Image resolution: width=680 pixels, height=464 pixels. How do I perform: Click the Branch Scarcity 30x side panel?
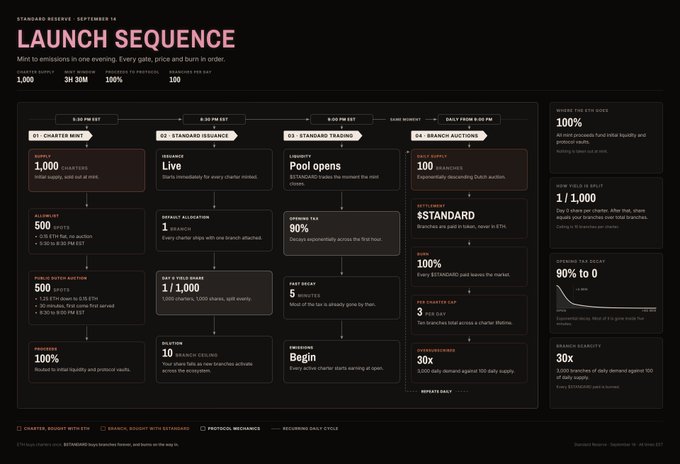coord(606,373)
